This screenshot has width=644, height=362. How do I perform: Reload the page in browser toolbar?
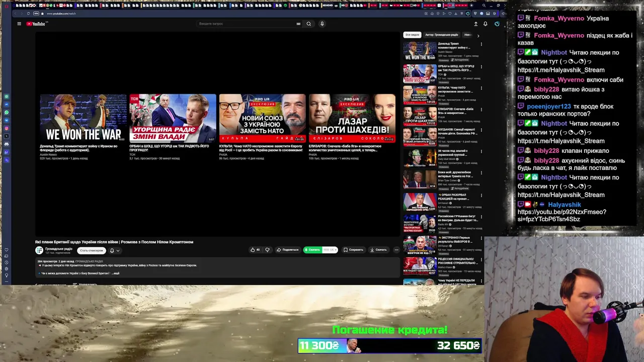tap(28, 14)
